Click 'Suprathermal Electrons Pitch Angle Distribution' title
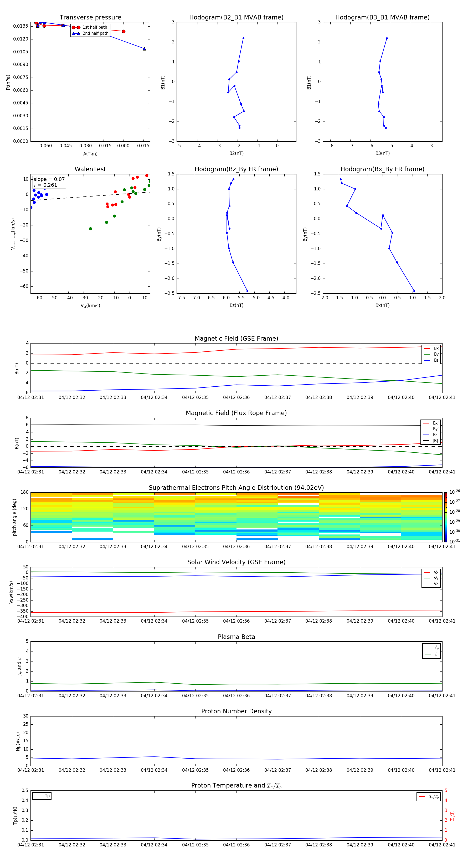473x868 pixels. (236, 488)
